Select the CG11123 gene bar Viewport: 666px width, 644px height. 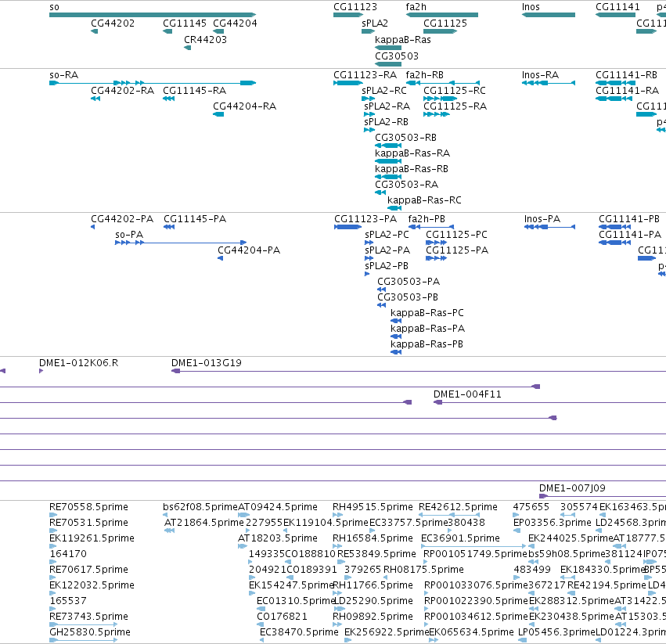[347, 15]
